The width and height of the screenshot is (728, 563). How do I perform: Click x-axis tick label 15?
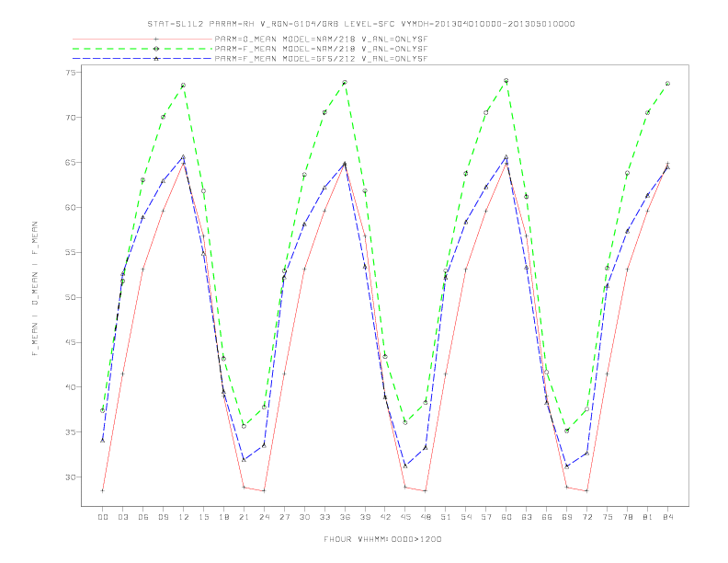pyautogui.click(x=203, y=517)
